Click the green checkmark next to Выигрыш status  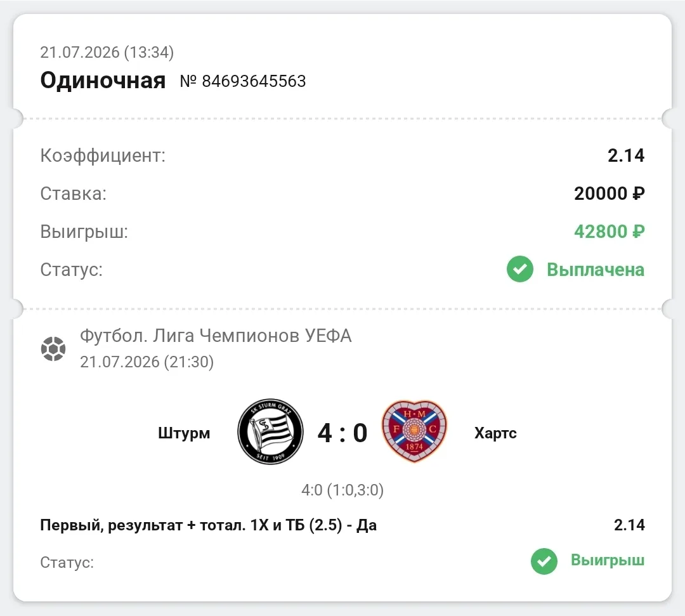(544, 561)
